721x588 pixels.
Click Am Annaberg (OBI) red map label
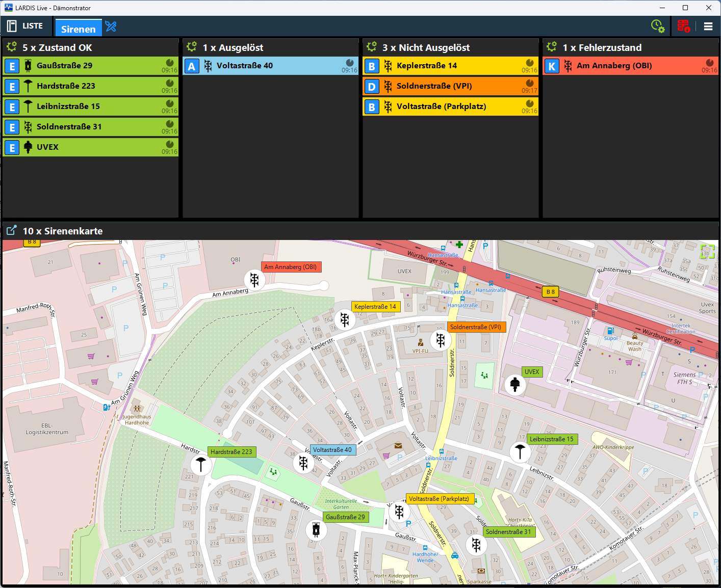point(290,267)
